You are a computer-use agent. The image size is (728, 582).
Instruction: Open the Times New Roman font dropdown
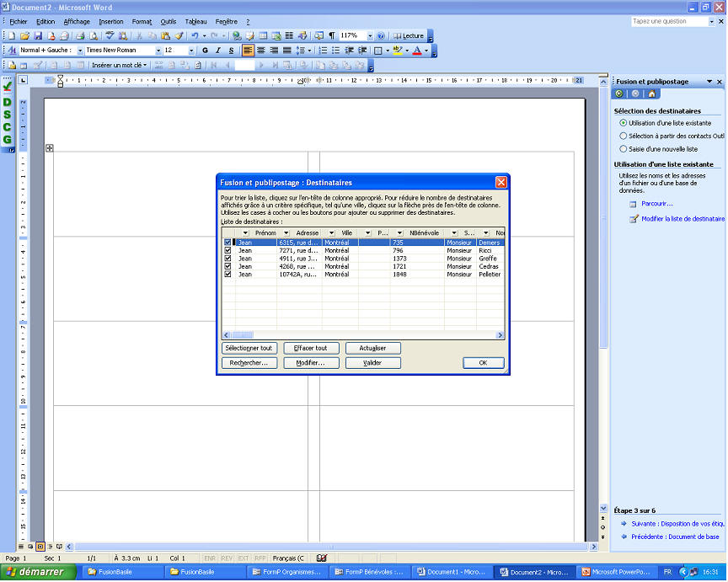point(158,51)
